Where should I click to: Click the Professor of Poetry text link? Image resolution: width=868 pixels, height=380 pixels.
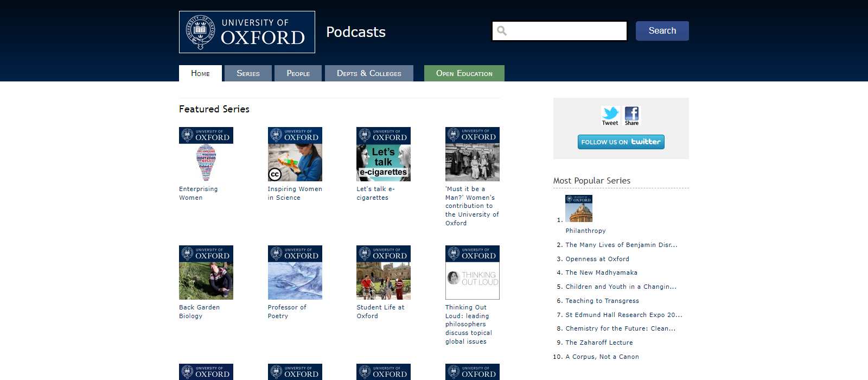(287, 312)
